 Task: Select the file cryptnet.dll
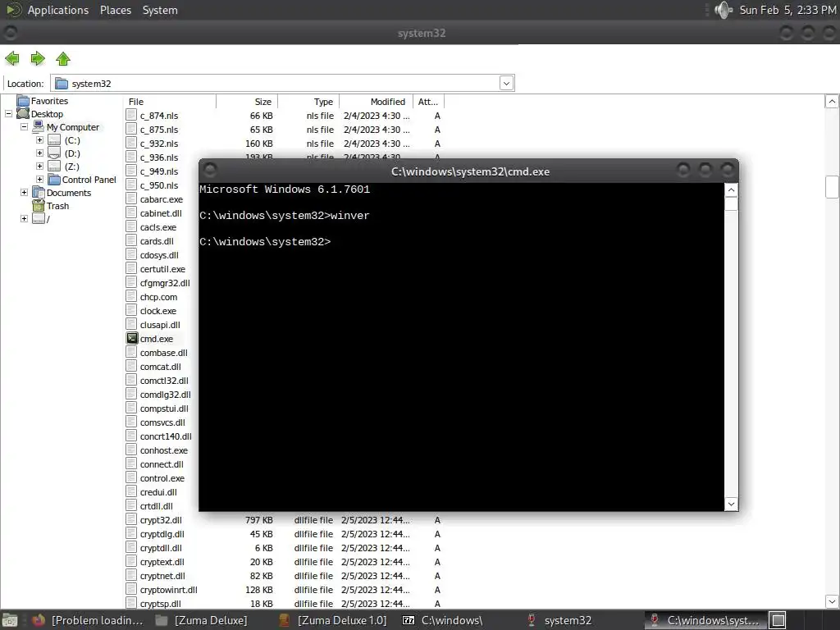(x=162, y=576)
